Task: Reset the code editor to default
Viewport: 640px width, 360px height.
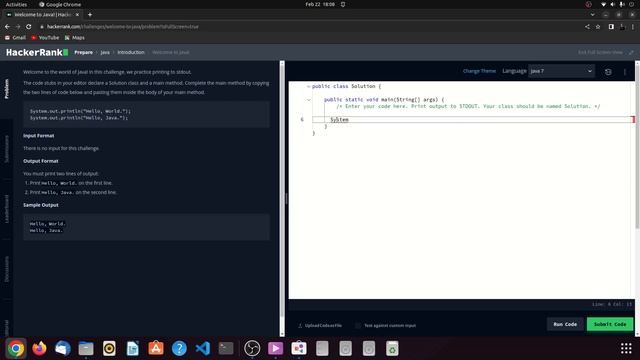Action: tap(608, 72)
